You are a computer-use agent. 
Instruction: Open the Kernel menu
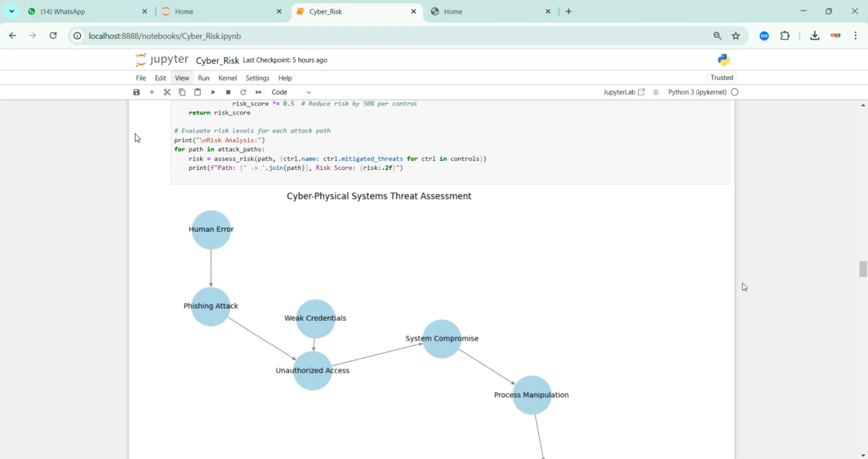point(227,78)
